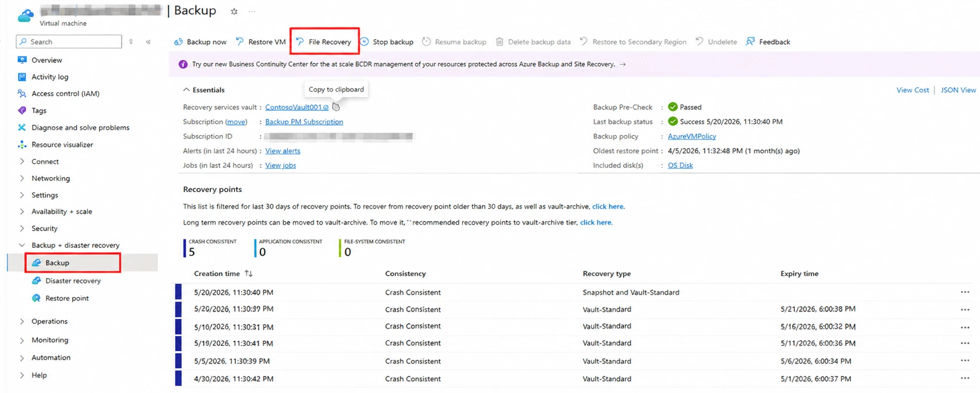
Task: Click Restore VM in the toolbar
Action: point(261,42)
